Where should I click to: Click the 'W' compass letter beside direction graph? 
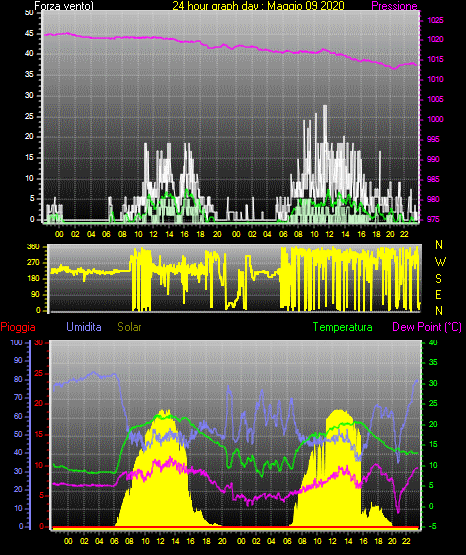click(x=440, y=262)
